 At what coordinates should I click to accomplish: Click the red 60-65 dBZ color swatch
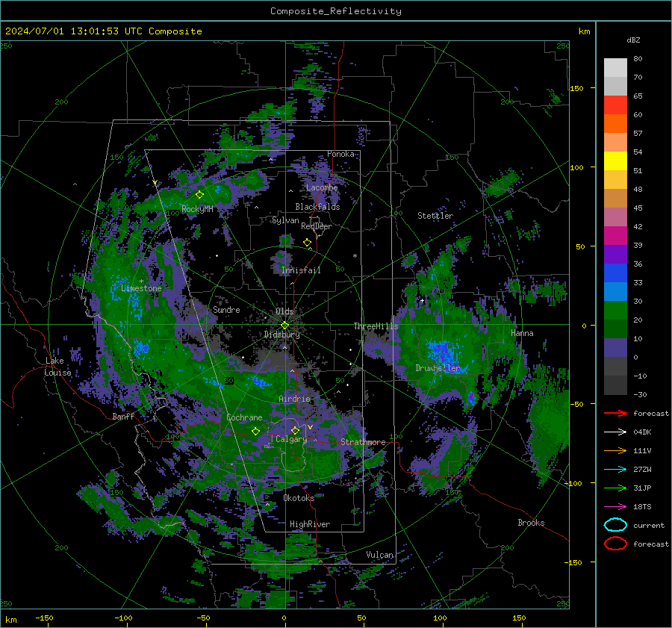point(615,105)
